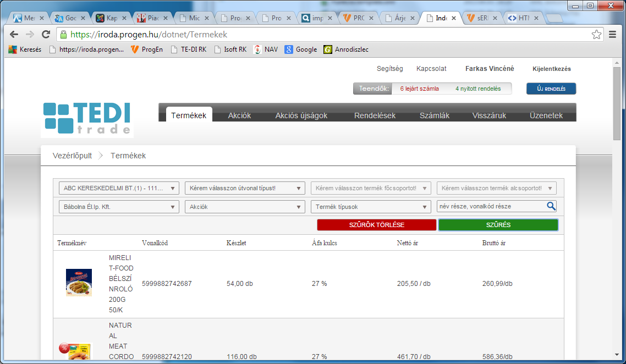Expand the 'Kérem válasszon útvonal típust!' dropdown
626x364 pixels.
click(x=245, y=188)
